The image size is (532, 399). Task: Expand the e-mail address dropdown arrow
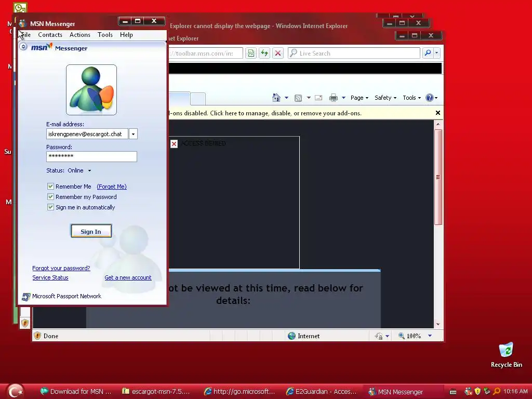coord(134,134)
